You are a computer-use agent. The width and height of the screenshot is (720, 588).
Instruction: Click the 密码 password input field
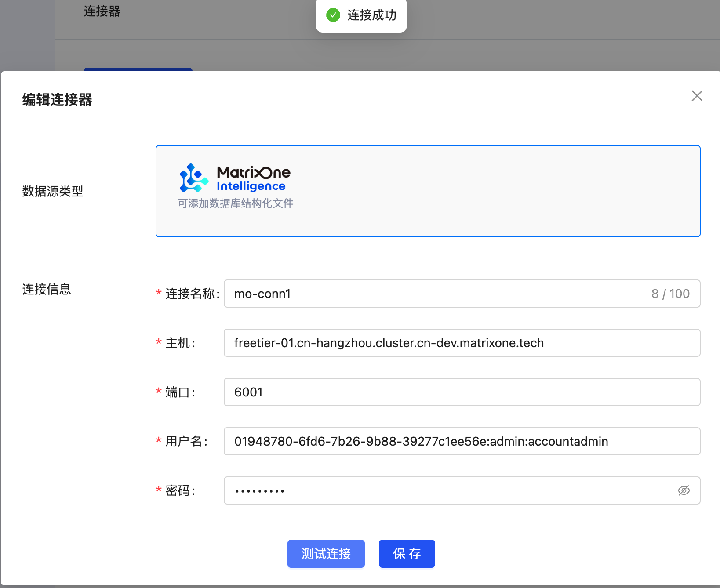(x=440, y=490)
